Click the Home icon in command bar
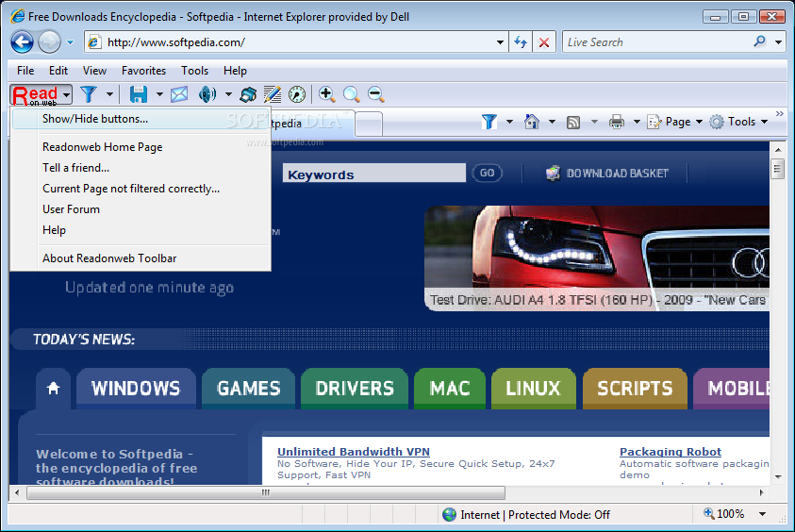 point(531,122)
